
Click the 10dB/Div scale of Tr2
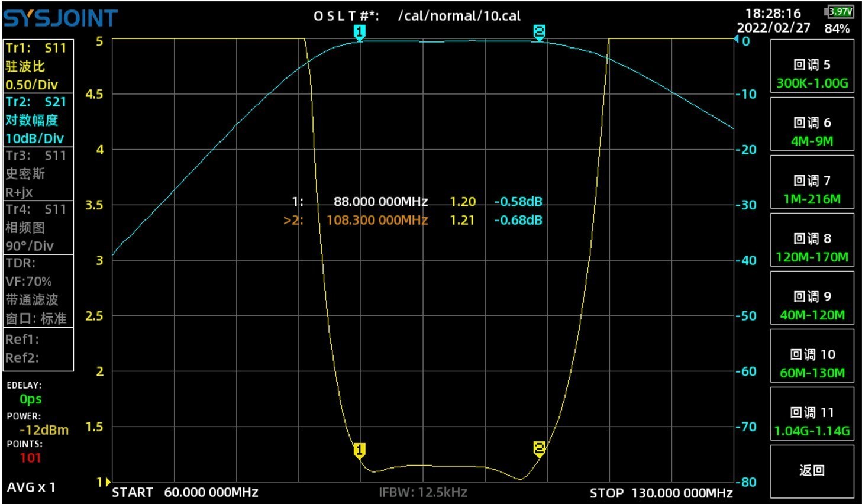tap(34, 138)
